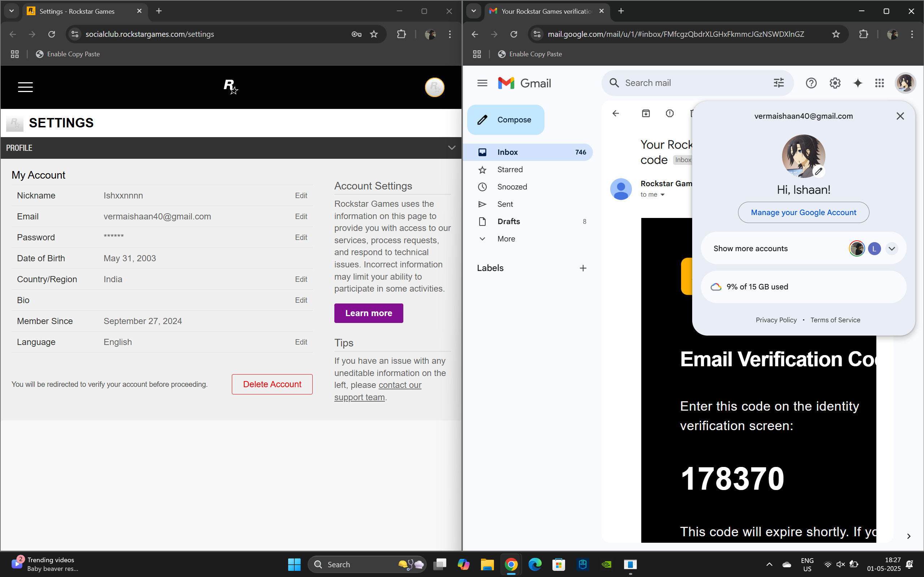Screen dimensions: 924x577
Task: Click the edit pencil on profile picture
Action: [x=818, y=171]
